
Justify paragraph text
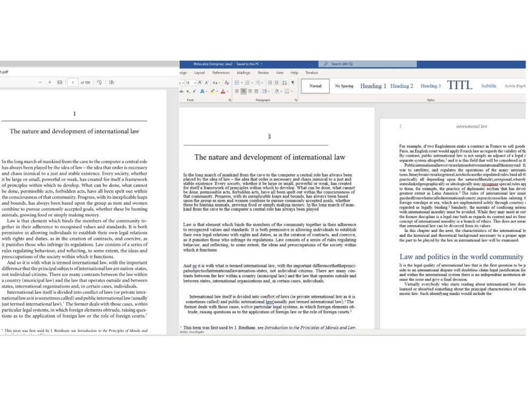click(x=256, y=92)
